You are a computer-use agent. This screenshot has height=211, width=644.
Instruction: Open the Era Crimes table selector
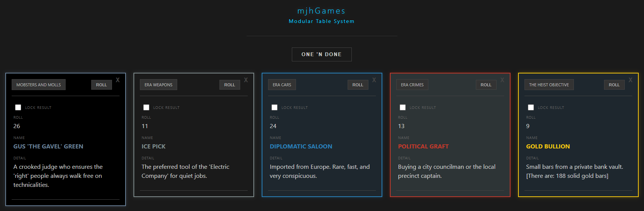pos(412,85)
